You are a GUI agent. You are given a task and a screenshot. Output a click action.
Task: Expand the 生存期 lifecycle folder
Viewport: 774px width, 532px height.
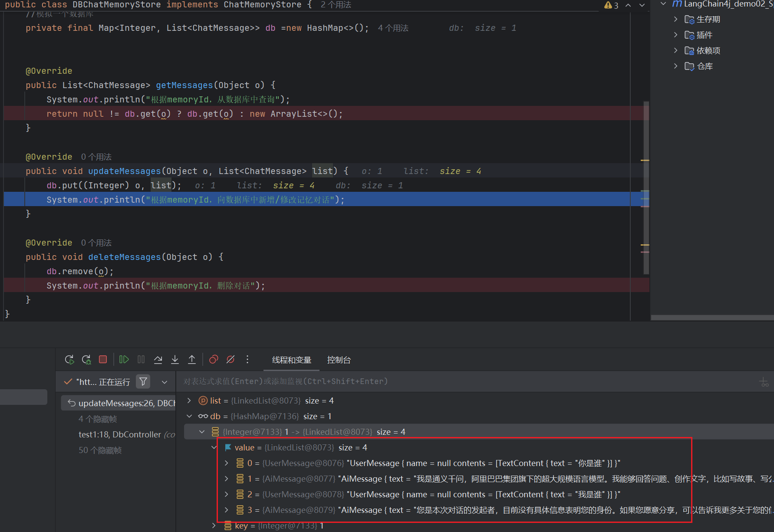pyautogui.click(x=675, y=19)
